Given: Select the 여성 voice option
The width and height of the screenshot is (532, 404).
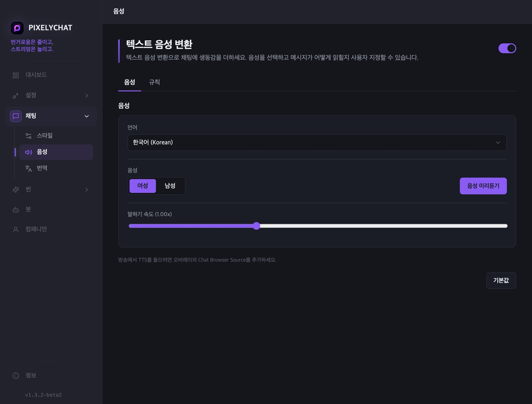Looking at the screenshot, I should tap(143, 186).
